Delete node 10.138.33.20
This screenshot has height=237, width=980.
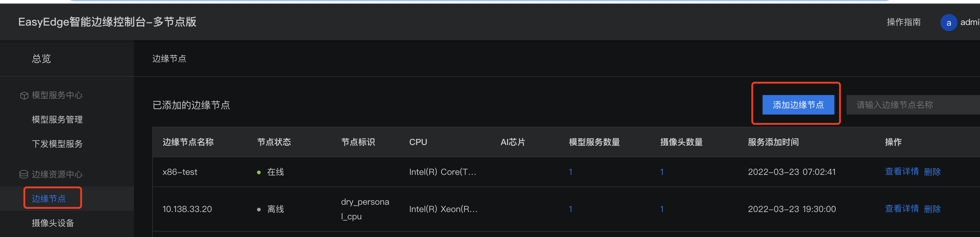coord(932,209)
